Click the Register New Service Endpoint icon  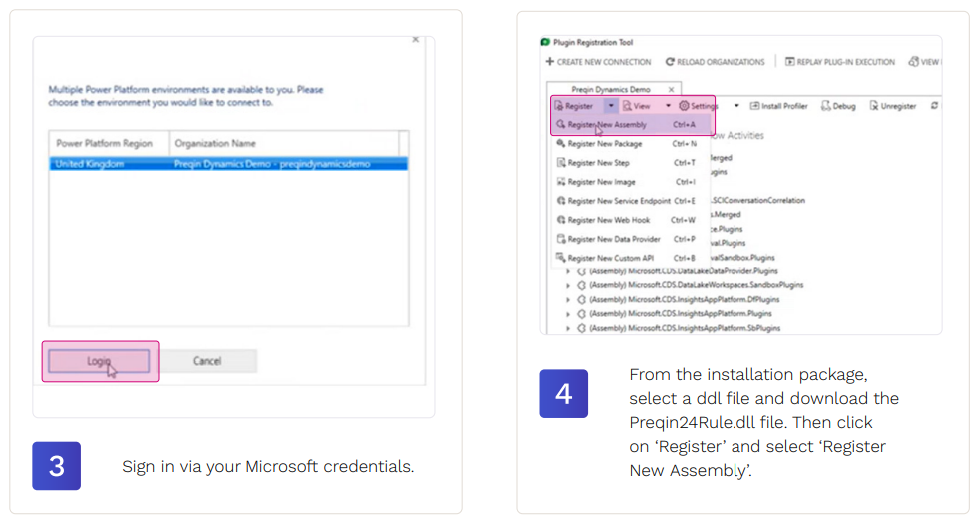pyautogui.click(x=561, y=201)
